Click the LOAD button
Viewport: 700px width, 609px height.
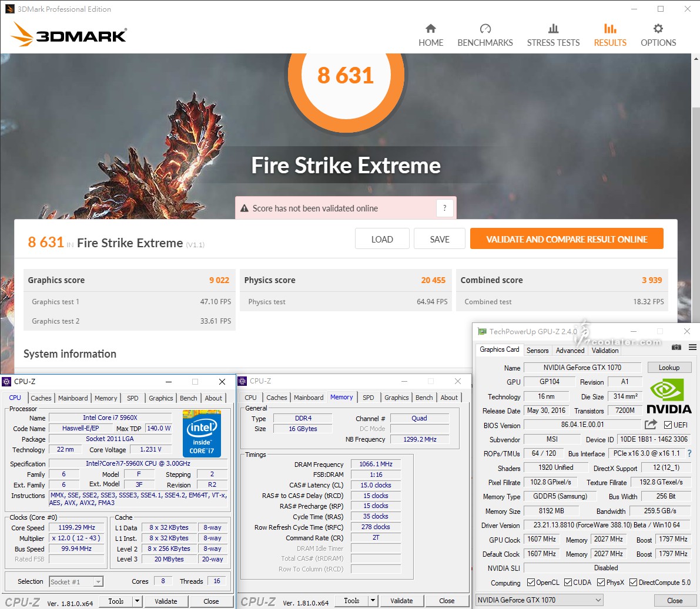pyautogui.click(x=382, y=239)
